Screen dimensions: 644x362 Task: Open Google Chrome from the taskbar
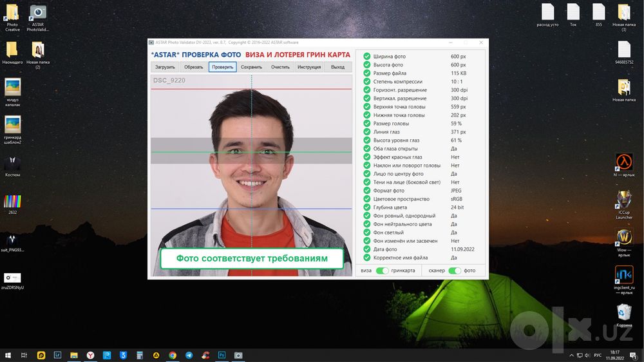tap(173, 356)
